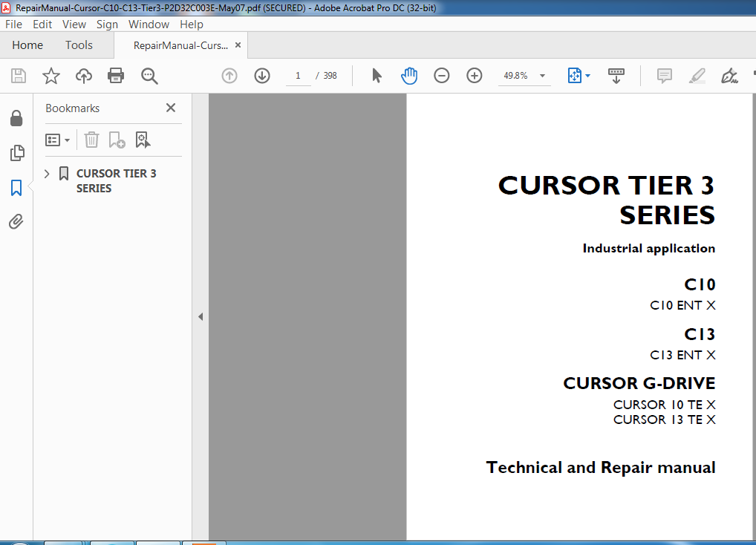Click the Bookmarks panel title

click(x=73, y=108)
